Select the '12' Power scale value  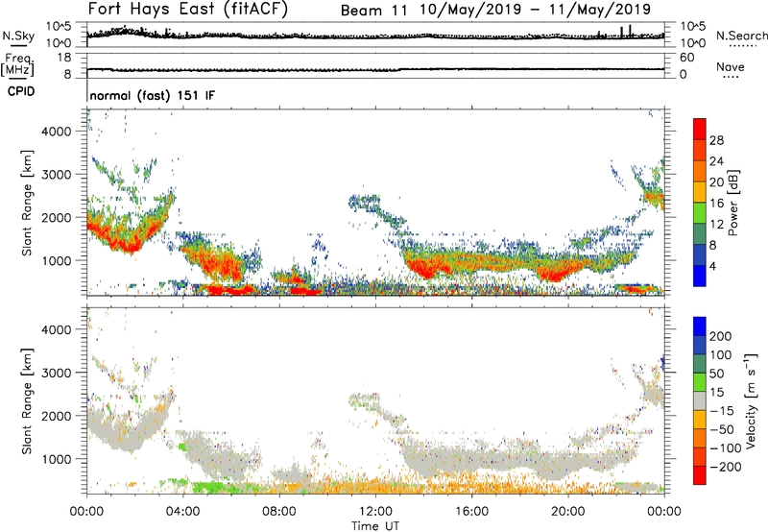(x=716, y=225)
